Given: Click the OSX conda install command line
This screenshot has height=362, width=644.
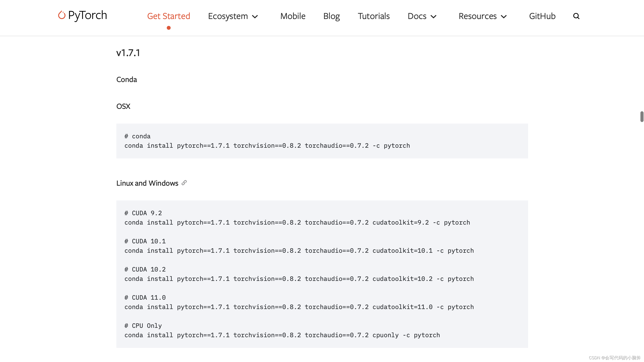Looking at the screenshot, I should coord(267,145).
